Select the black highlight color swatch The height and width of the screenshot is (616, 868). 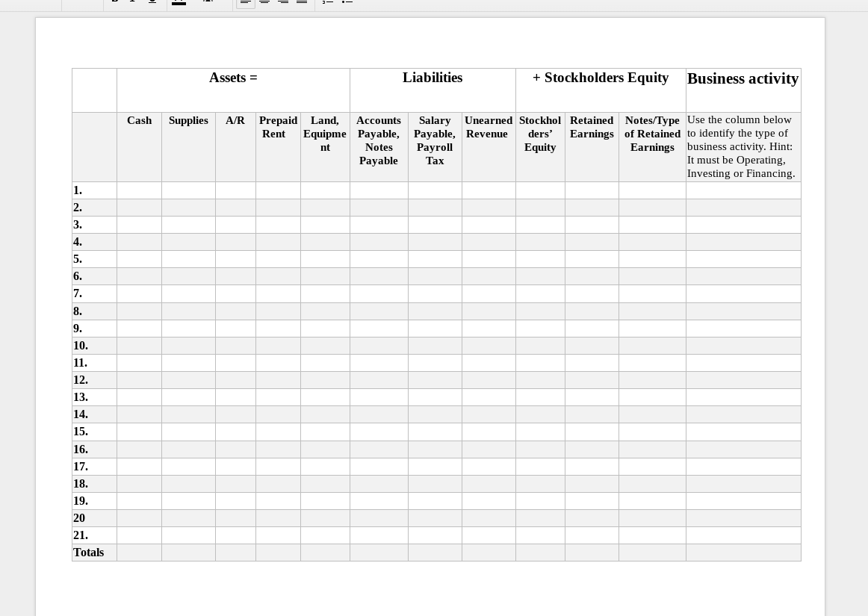click(179, 4)
